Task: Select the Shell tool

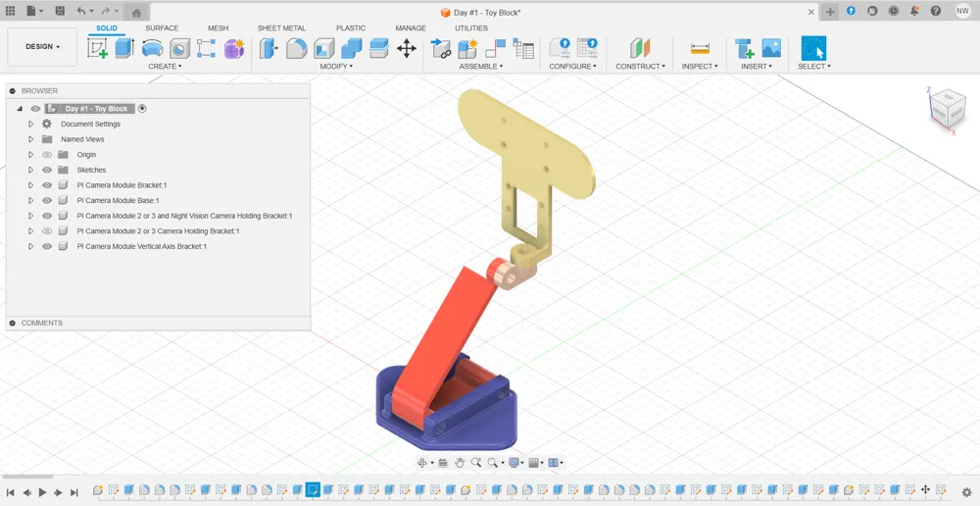Action: click(x=323, y=48)
